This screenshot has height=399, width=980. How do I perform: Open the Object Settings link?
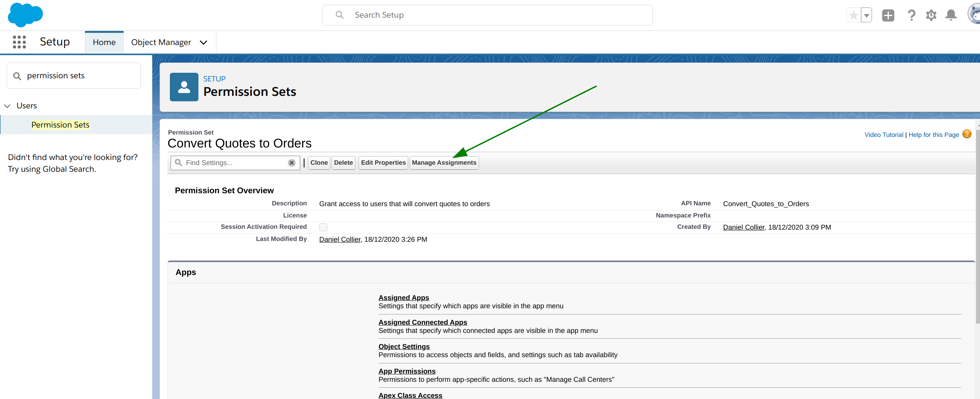tap(404, 347)
